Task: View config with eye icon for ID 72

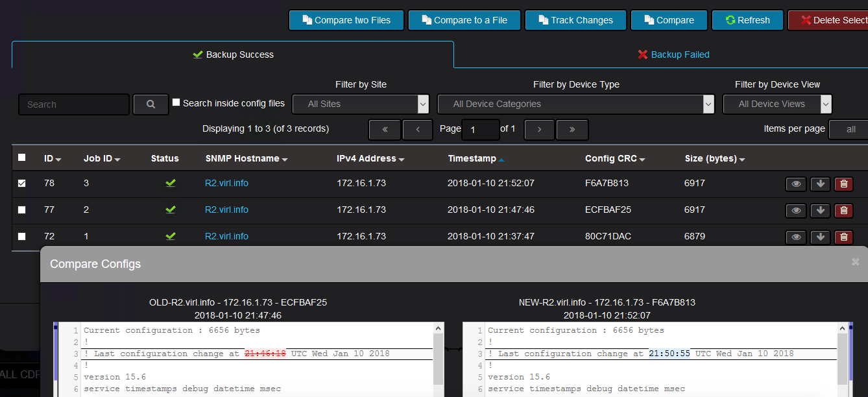Action: 796,237
